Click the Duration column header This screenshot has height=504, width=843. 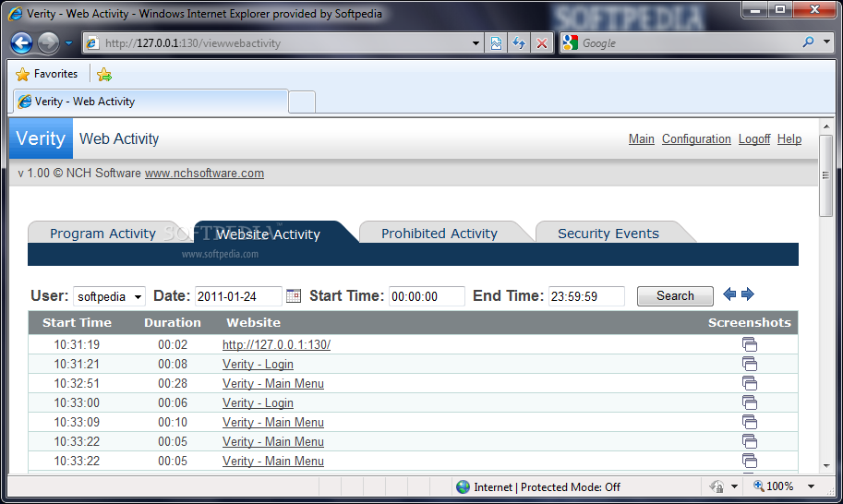(173, 323)
